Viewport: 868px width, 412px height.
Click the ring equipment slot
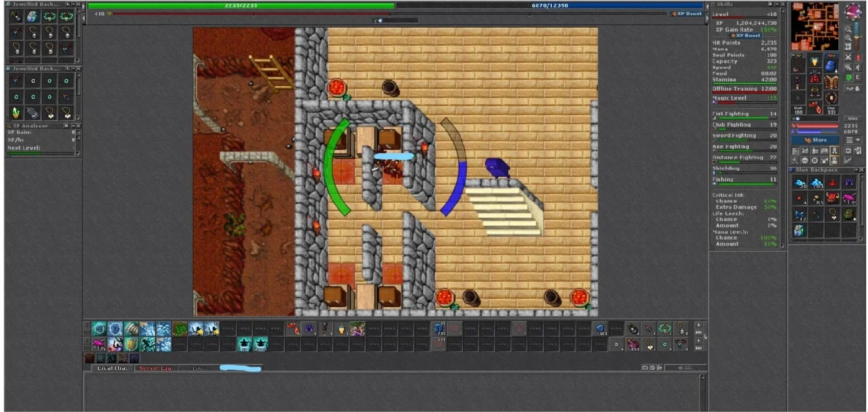(797, 97)
